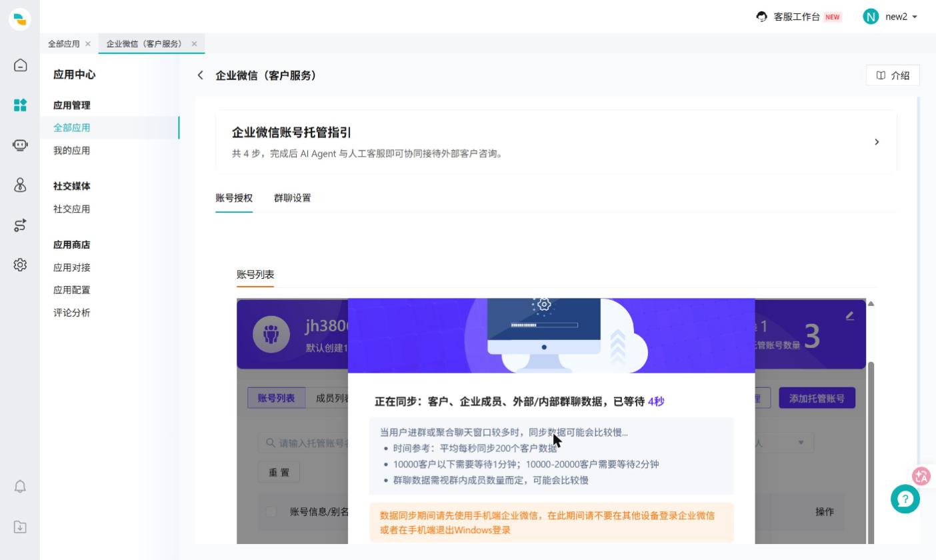Switch to the 群聊设置 tab
This screenshot has width=936, height=560.
[x=292, y=198]
